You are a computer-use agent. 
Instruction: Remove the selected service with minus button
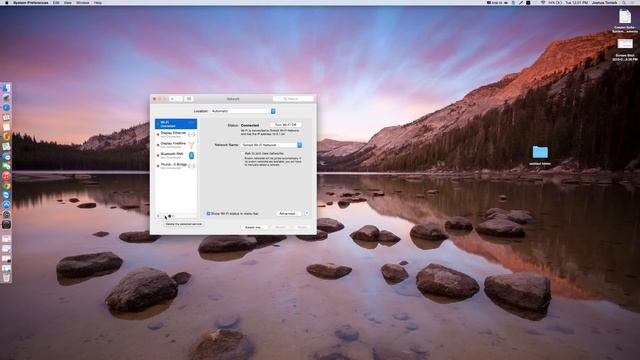click(164, 216)
